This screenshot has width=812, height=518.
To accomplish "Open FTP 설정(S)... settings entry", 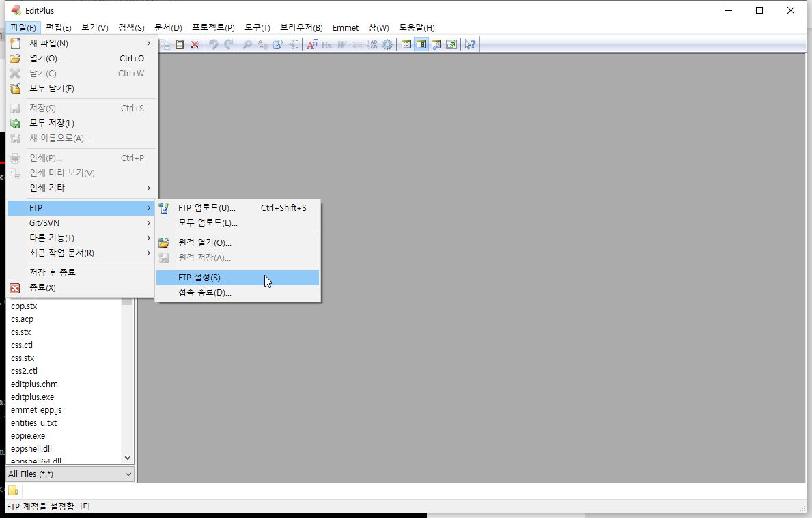I will point(238,278).
